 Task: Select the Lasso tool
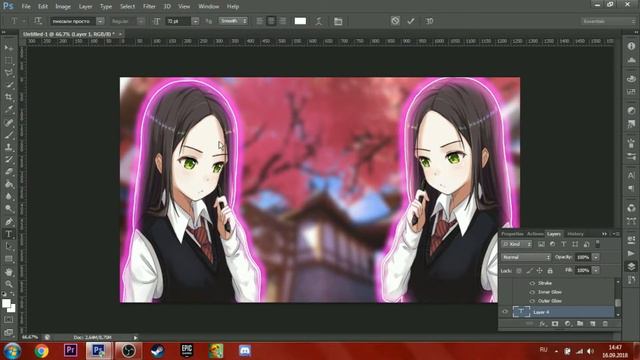click(x=9, y=73)
